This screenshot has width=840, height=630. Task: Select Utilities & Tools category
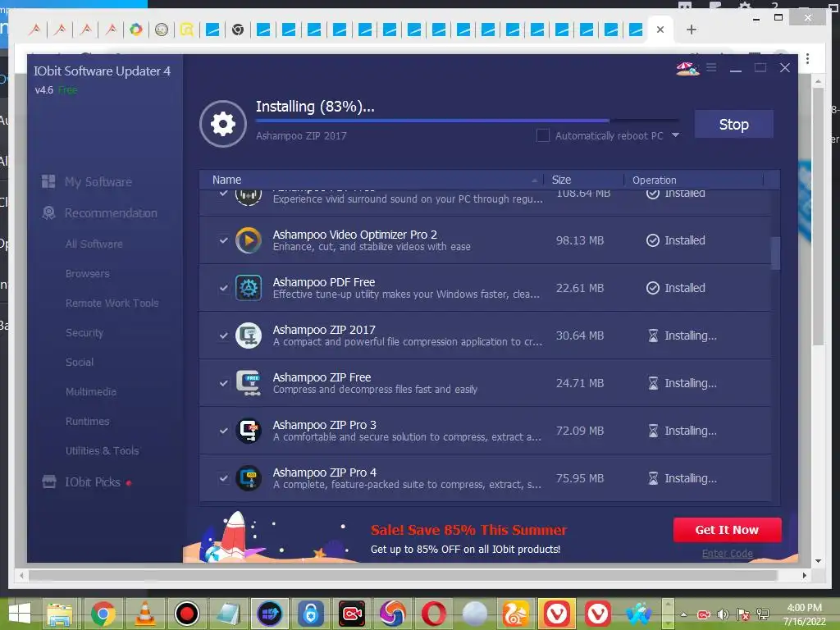click(x=102, y=450)
